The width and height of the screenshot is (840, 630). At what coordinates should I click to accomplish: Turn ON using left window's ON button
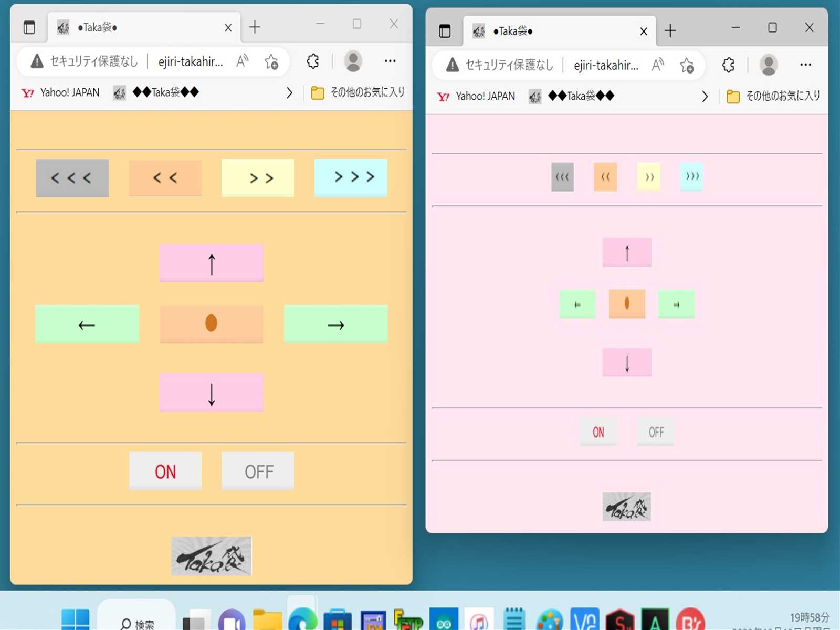click(x=165, y=471)
